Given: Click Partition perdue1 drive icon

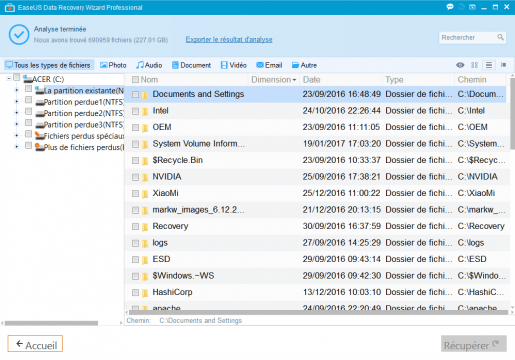Looking at the screenshot, I should (40, 102).
